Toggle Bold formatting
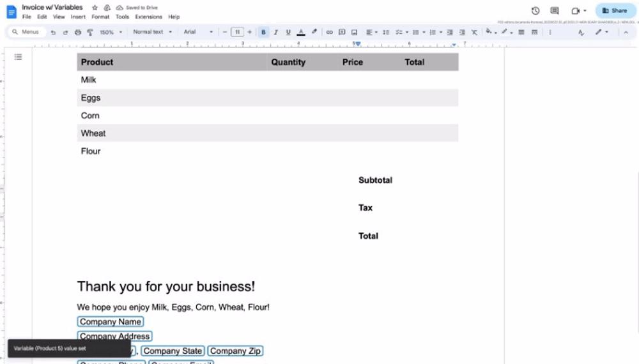The image size is (639, 364). point(264,32)
